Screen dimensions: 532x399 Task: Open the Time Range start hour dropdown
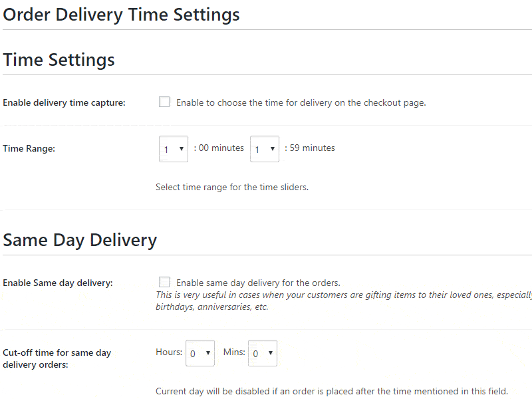pyautogui.click(x=174, y=149)
